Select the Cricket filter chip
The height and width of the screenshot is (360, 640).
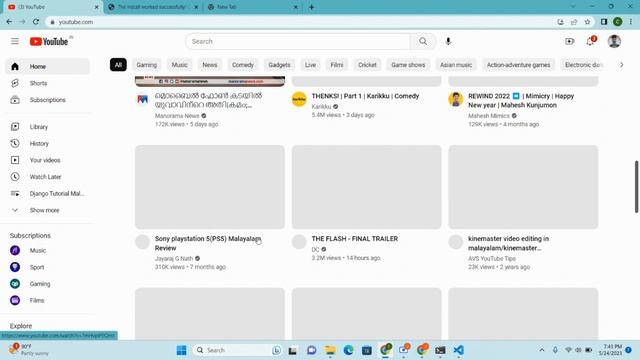click(x=367, y=65)
